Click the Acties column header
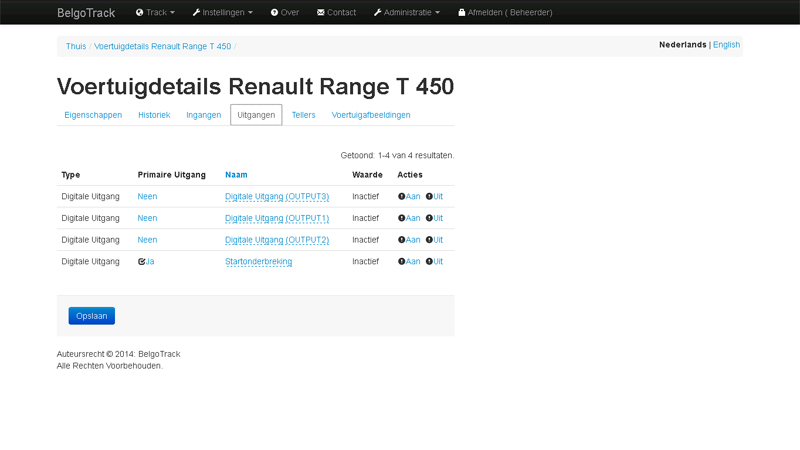 click(410, 174)
